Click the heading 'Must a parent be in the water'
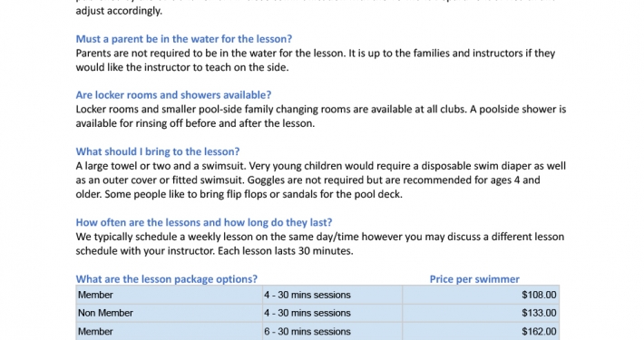The width and height of the screenshot is (644, 340). 183,39
